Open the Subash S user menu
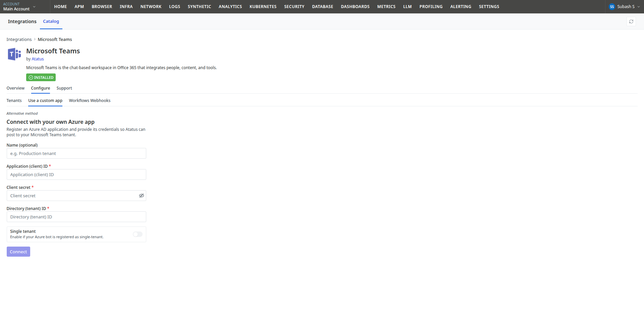The height and width of the screenshot is (311, 644). click(x=625, y=7)
